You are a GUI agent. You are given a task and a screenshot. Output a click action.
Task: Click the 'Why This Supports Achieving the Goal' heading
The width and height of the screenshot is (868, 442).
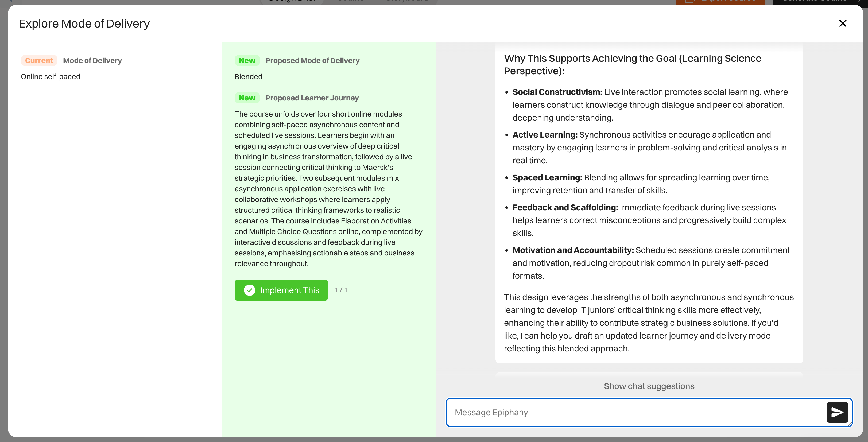633,64
